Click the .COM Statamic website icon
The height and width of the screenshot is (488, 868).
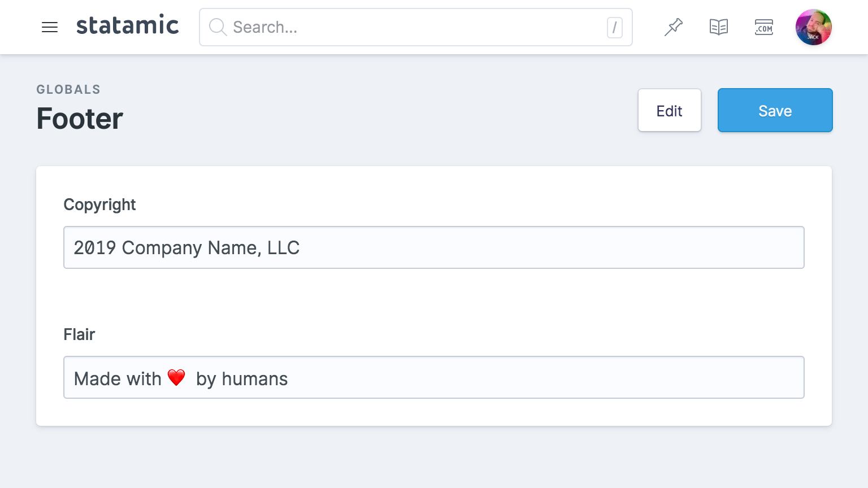tap(764, 27)
